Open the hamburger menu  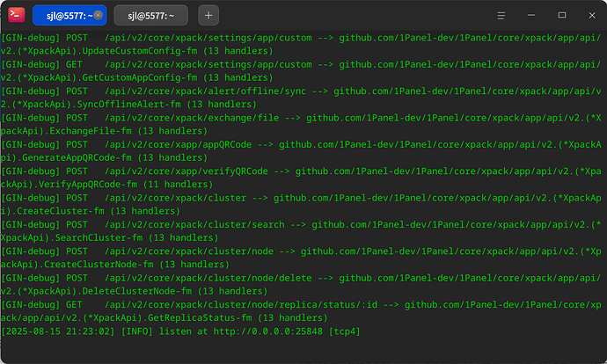tap(501, 16)
